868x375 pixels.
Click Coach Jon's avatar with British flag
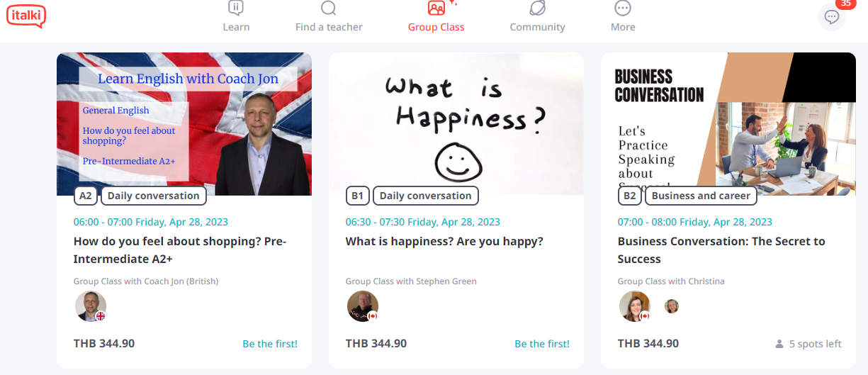click(x=91, y=306)
